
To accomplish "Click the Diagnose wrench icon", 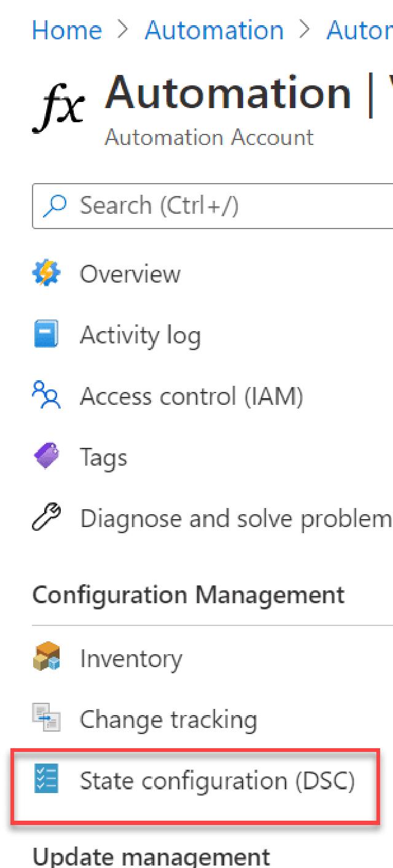I will point(45,519).
